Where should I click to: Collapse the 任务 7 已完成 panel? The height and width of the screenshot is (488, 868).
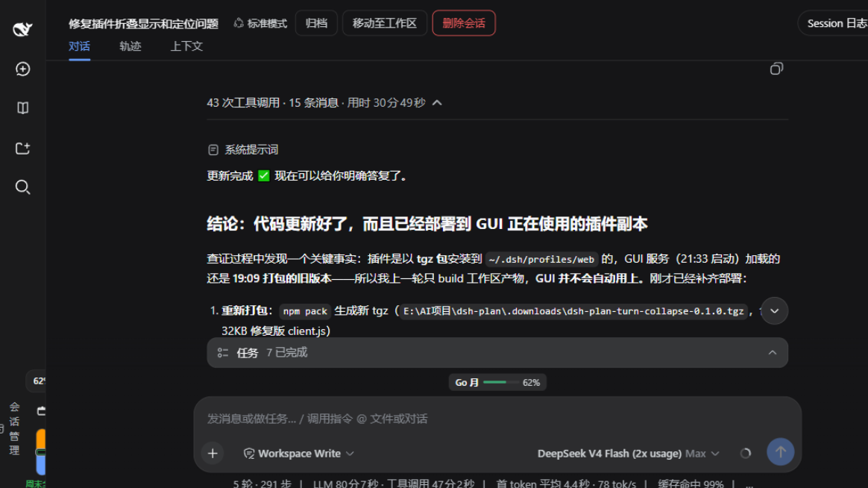(497, 353)
